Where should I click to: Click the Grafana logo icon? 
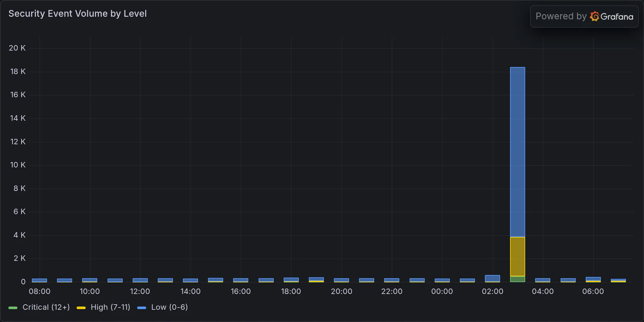pyautogui.click(x=594, y=16)
